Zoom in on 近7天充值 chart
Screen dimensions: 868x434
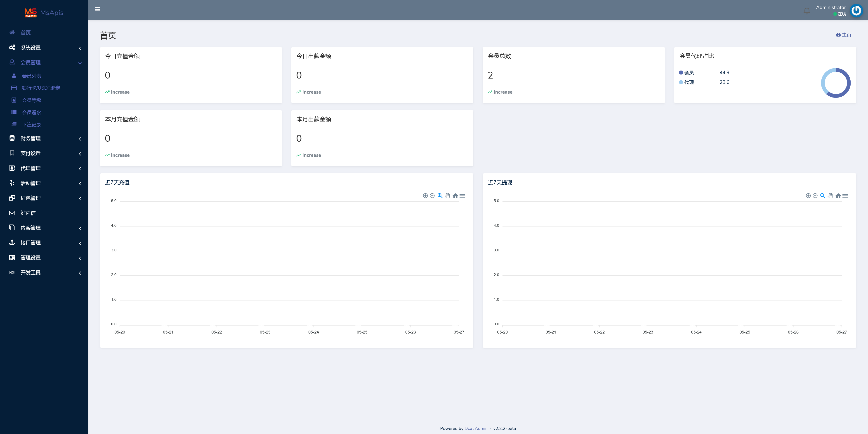(425, 196)
